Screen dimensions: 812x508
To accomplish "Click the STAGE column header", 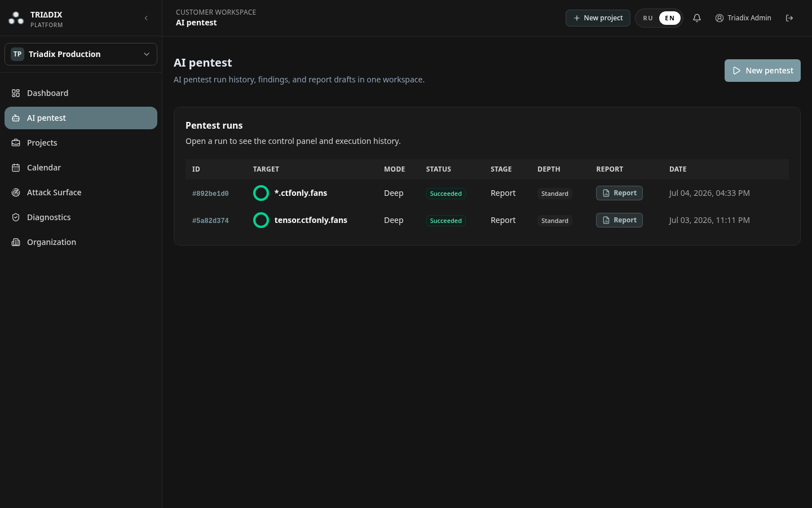I will point(501,169).
